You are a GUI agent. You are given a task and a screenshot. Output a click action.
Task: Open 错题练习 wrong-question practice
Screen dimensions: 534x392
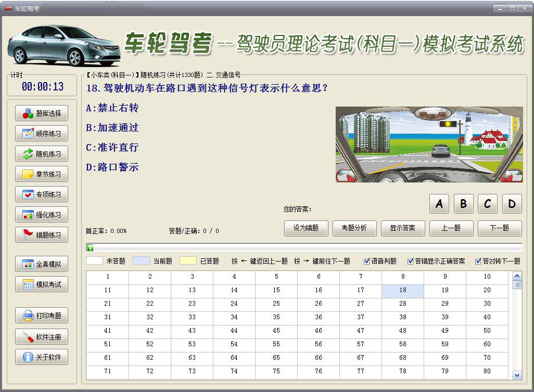coord(42,235)
